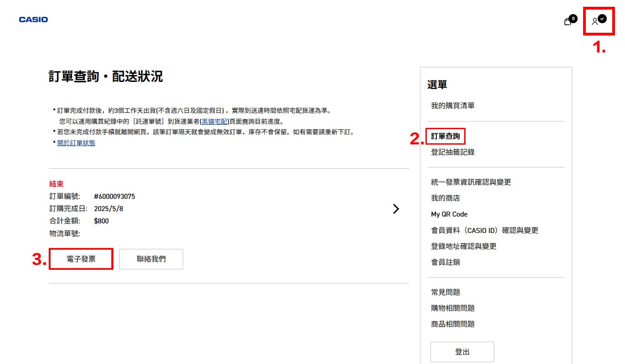Viewport: 625px width, 364px height.
Task: Open the 關於訂單狀態 link
Action: tap(76, 143)
